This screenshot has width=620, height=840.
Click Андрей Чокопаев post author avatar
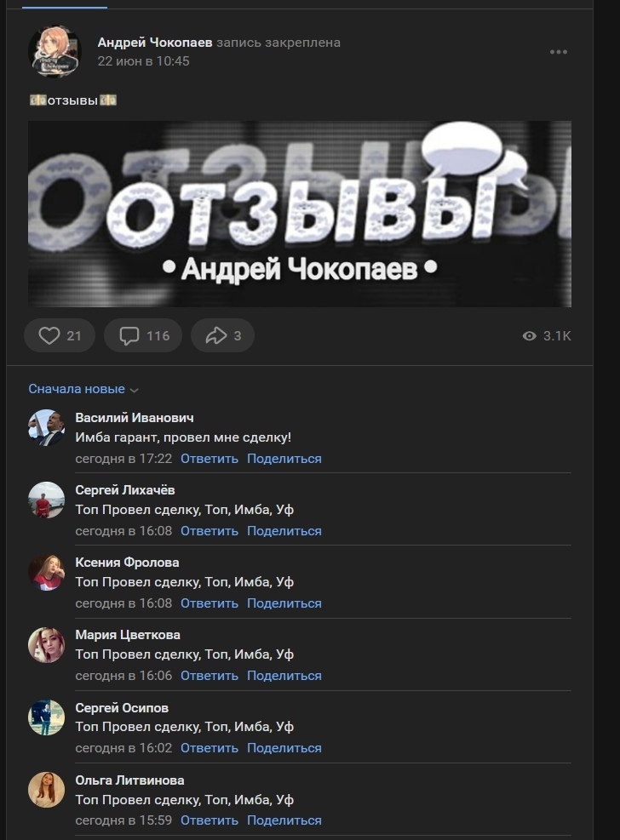(x=55, y=52)
